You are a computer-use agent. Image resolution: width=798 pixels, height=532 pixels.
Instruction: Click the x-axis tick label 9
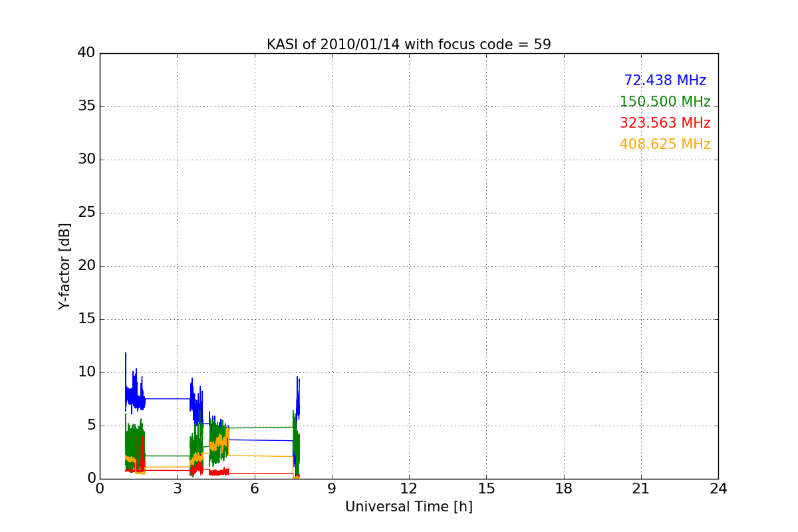pos(332,489)
